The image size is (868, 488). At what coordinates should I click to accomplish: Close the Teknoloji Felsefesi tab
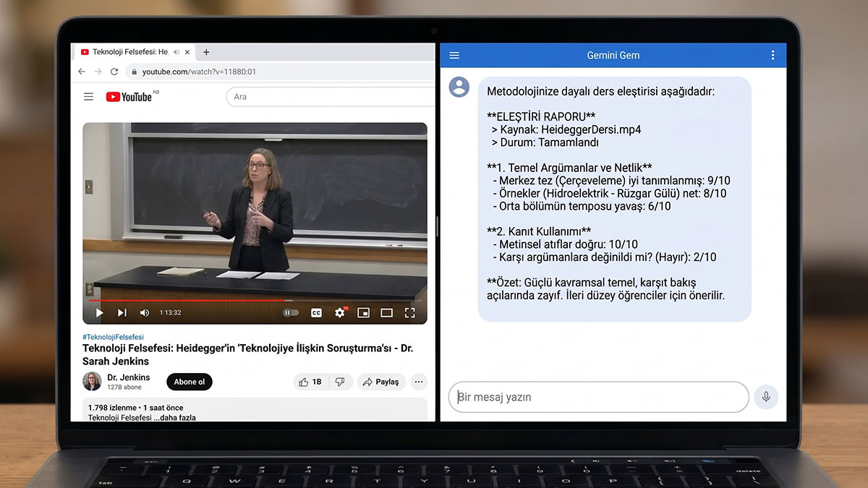(188, 52)
